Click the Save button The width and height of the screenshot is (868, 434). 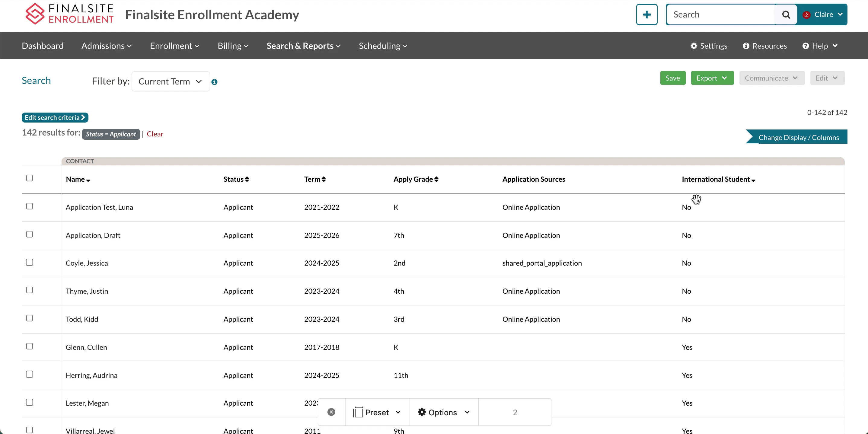click(673, 78)
